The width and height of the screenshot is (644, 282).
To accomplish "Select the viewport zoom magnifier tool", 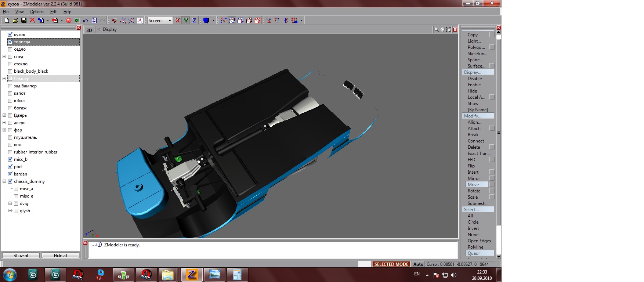I will (436, 29).
